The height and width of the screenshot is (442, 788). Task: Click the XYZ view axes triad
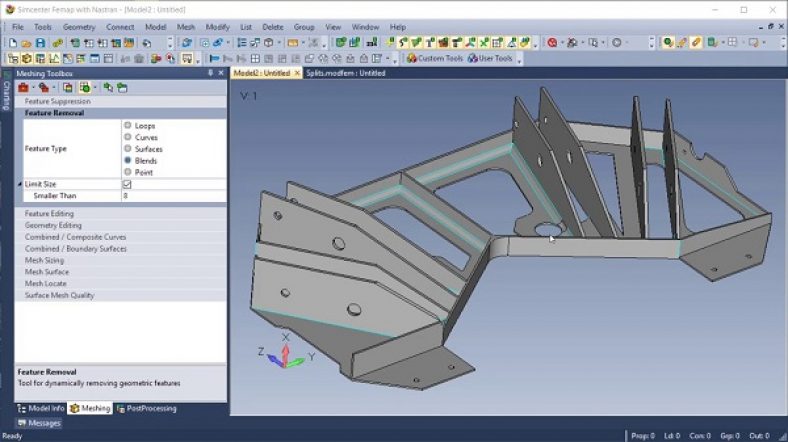pos(284,353)
